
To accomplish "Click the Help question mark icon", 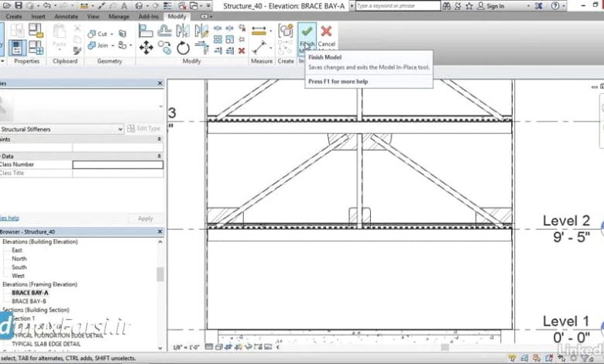I will tap(555, 5).
